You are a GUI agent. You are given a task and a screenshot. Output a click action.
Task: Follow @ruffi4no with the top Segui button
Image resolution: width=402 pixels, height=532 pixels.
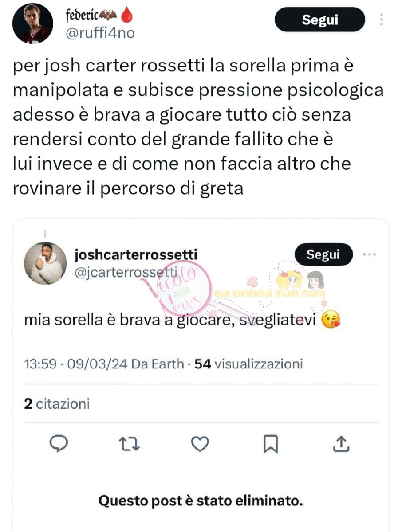[x=319, y=20]
